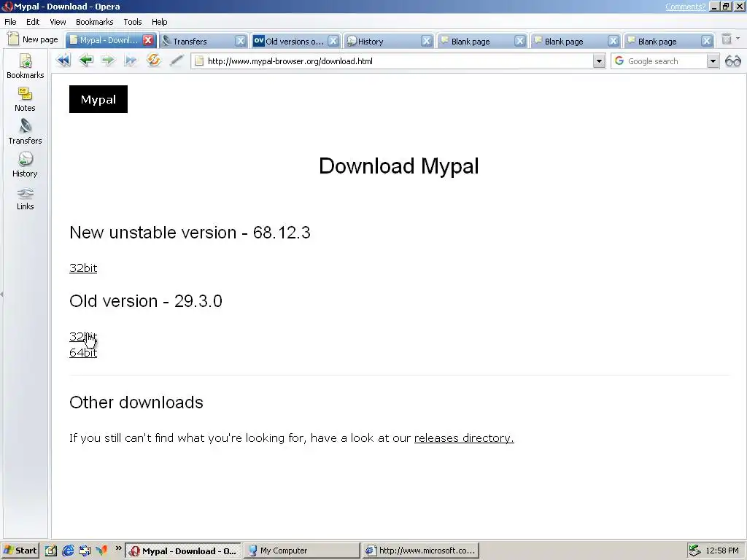Screen dimensions: 747x560
Task: Click 32bit link under New unstable version
Action: pos(83,268)
